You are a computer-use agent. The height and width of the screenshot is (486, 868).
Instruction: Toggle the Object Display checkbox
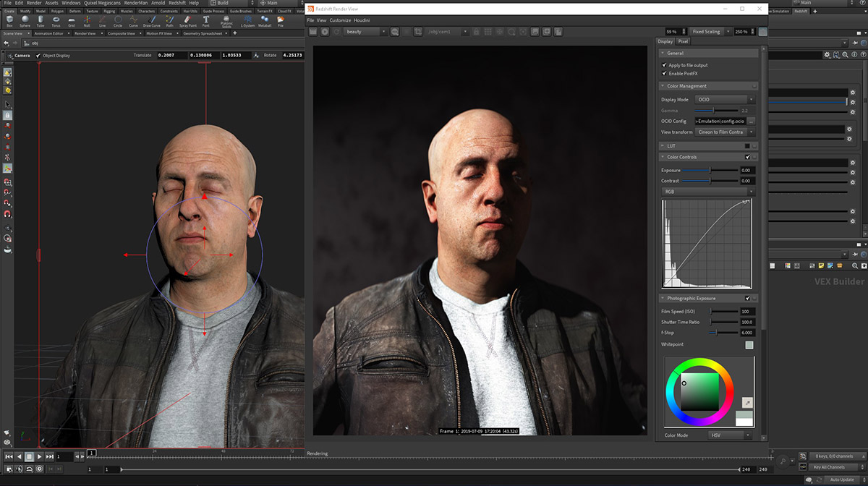tap(38, 56)
